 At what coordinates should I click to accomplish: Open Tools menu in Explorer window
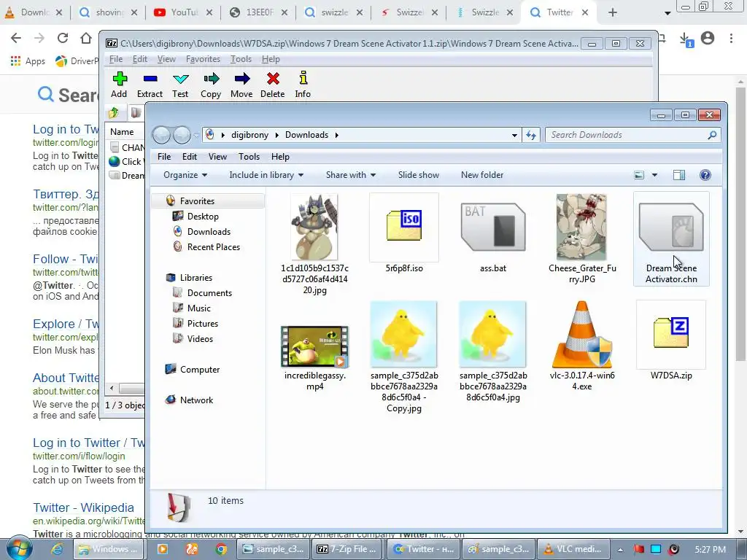point(249,157)
